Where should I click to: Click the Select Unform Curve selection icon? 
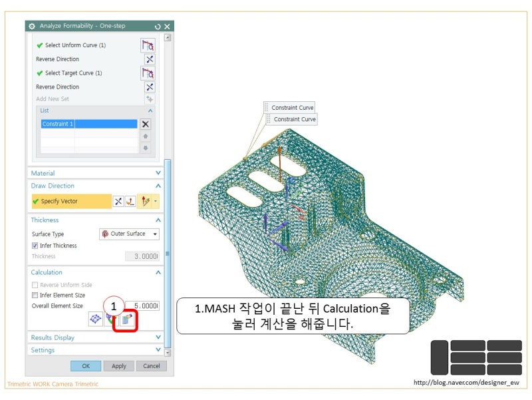[x=148, y=45]
